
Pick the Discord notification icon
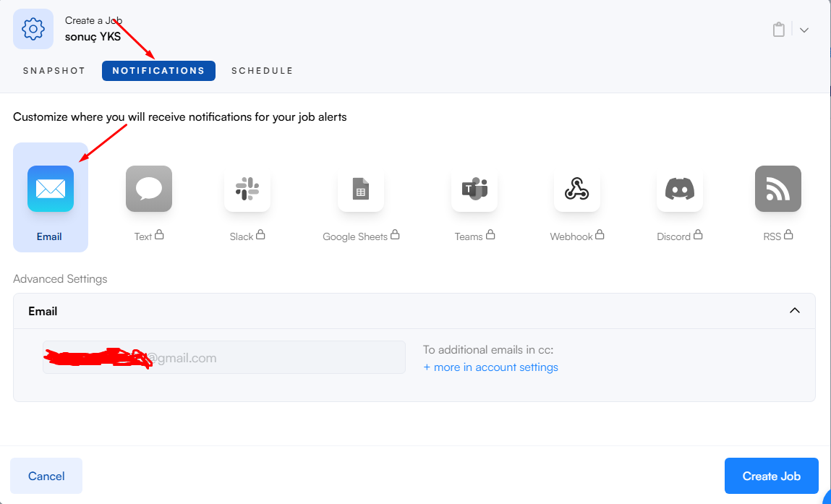coord(680,189)
